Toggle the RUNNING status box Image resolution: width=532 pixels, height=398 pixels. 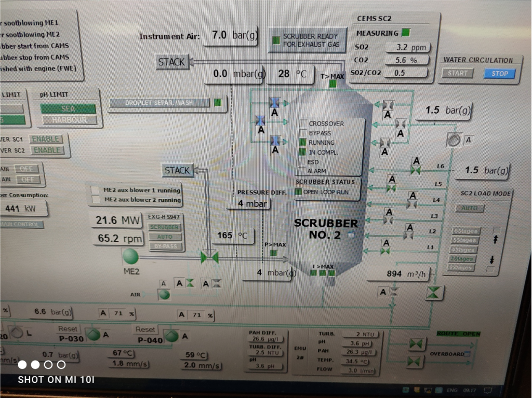click(302, 142)
